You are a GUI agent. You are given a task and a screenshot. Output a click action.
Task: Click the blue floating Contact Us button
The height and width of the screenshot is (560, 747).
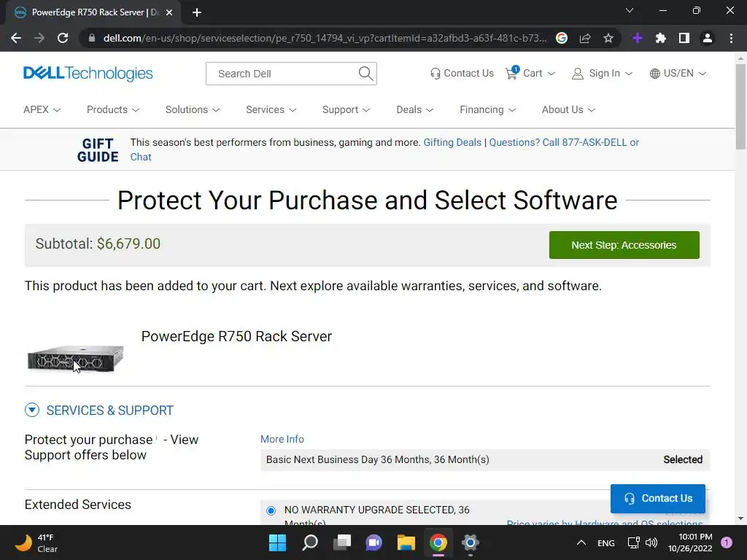click(x=658, y=498)
